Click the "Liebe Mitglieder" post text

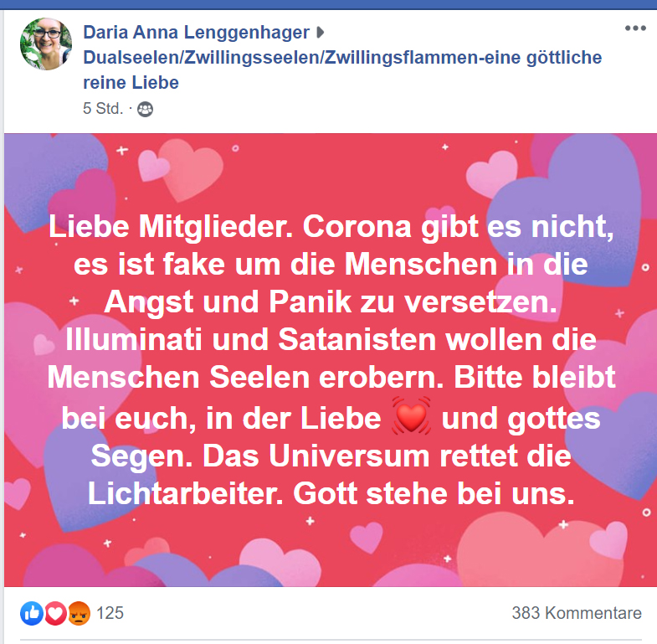point(171,227)
